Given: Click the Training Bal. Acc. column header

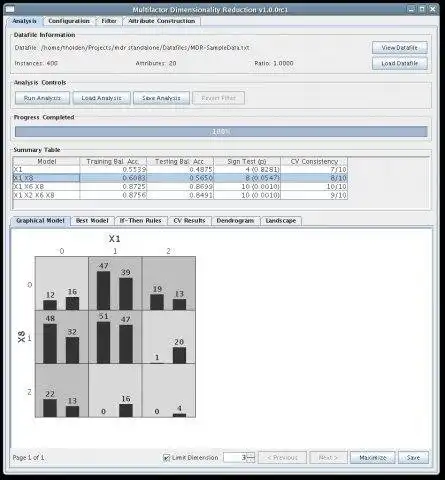Looking at the screenshot, I should [x=113, y=161].
